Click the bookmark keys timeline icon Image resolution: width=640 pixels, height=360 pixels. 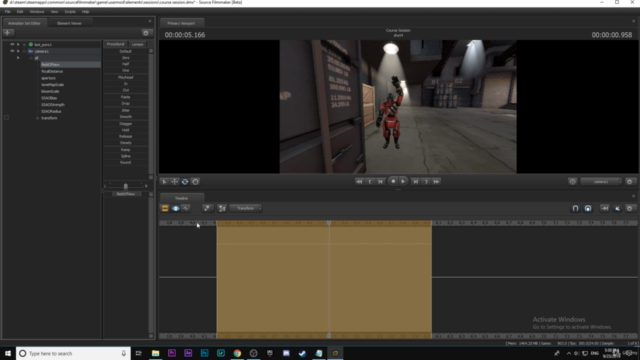point(207,209)
